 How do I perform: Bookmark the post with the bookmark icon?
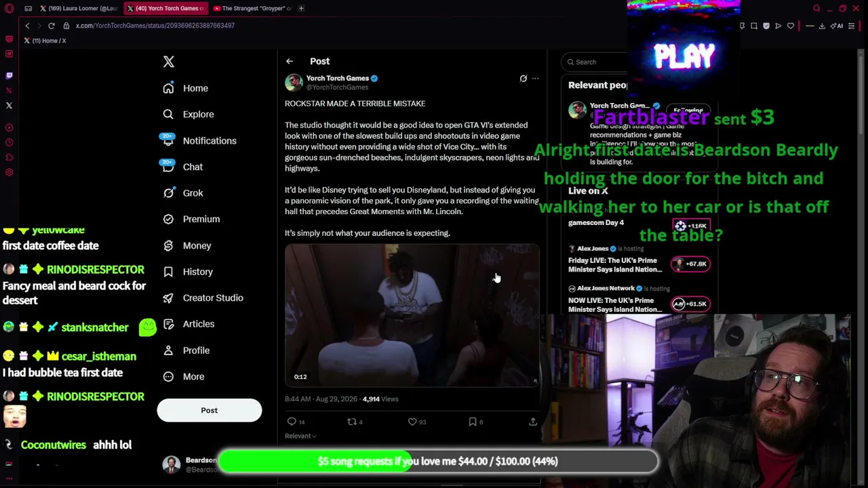[473, 422]
